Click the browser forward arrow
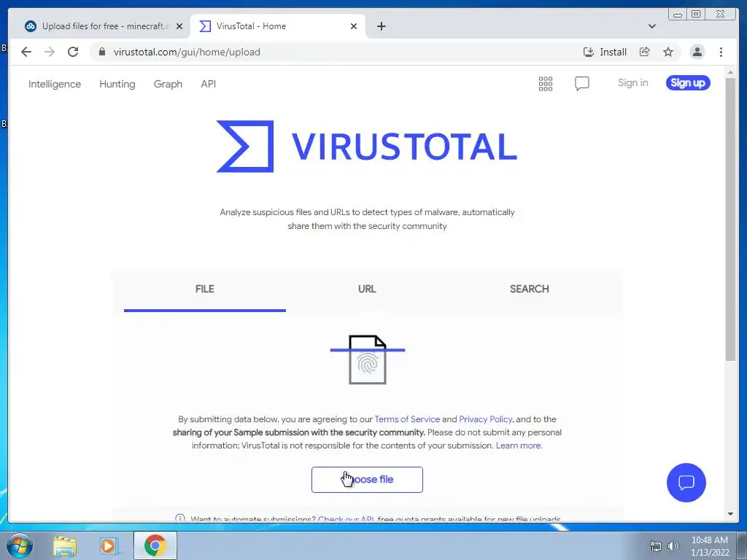This screenshot has height=560, width=747. coord(50,52)
